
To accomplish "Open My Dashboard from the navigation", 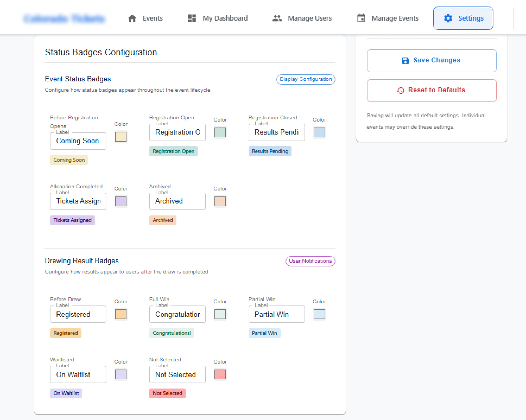I will tap(225, 18).
